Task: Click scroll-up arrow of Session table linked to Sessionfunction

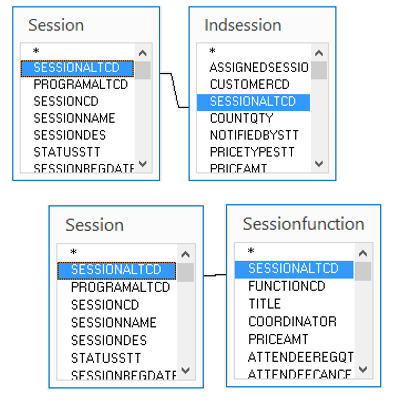Action: coord(186,255)
